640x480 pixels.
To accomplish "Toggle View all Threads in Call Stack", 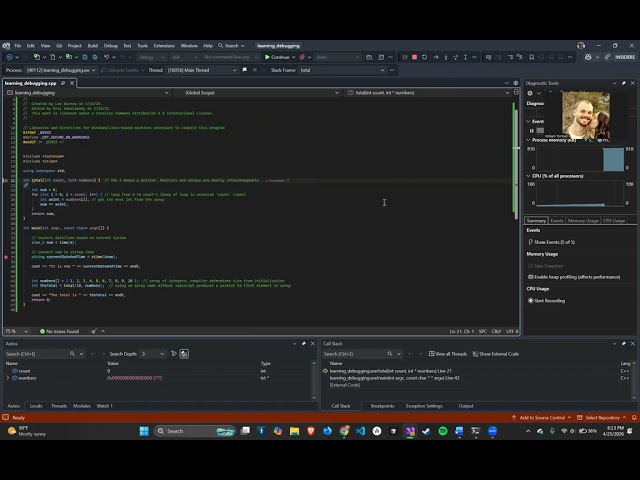I will [448, 354].
